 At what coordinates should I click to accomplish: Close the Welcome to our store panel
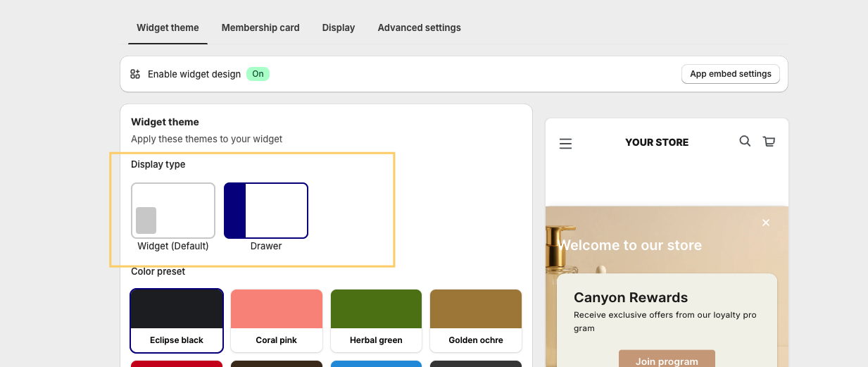[x=766, y=223]
